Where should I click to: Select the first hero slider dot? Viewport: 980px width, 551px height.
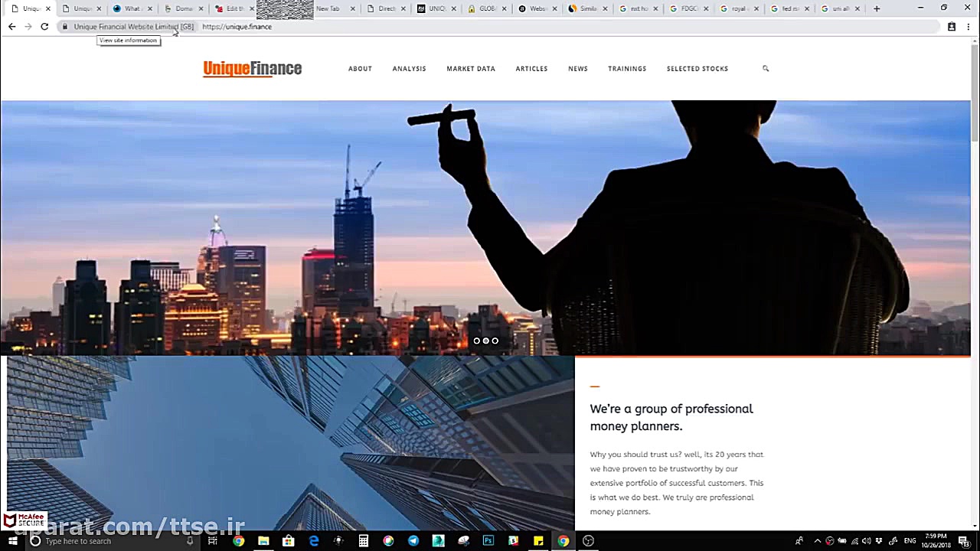pos(476,341)
